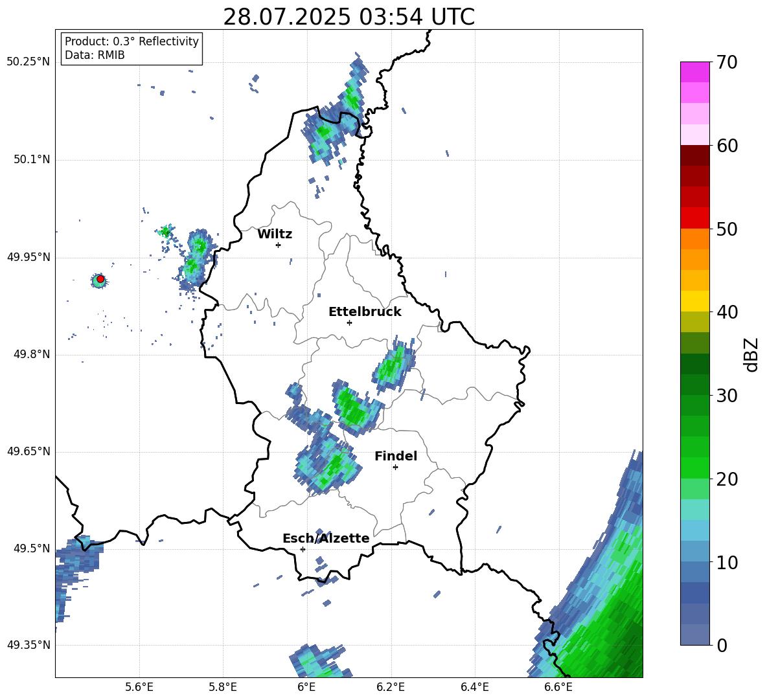
Task: Click the 6.4°E longitude tick label
Action: (x=474, y=687)
